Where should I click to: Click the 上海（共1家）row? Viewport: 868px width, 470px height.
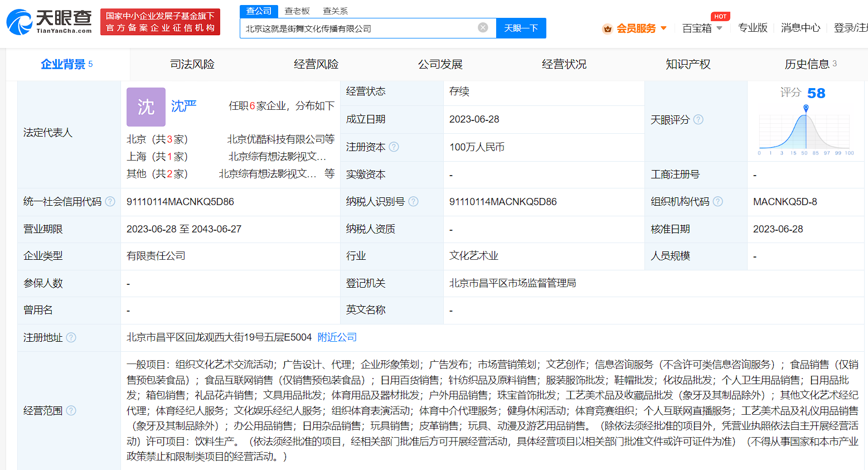pos(230,157)
